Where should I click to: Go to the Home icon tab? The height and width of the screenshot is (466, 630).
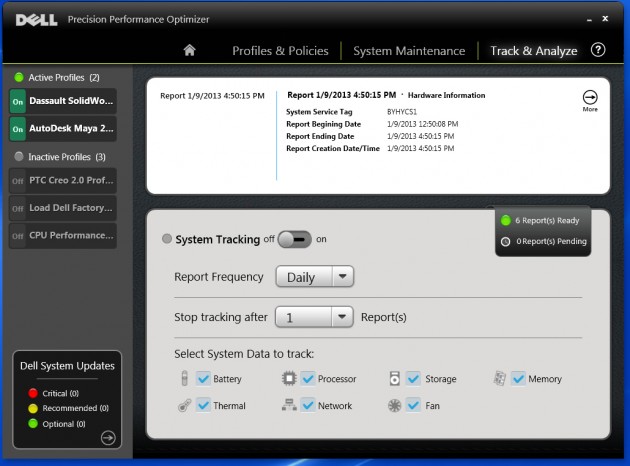[x=189, y=50]
